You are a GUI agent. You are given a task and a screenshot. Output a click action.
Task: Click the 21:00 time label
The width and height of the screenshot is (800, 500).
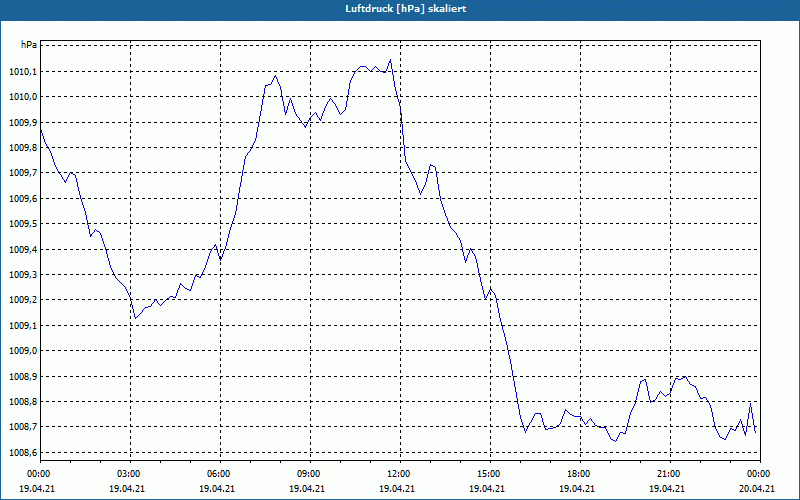click(x=667, y=474)
